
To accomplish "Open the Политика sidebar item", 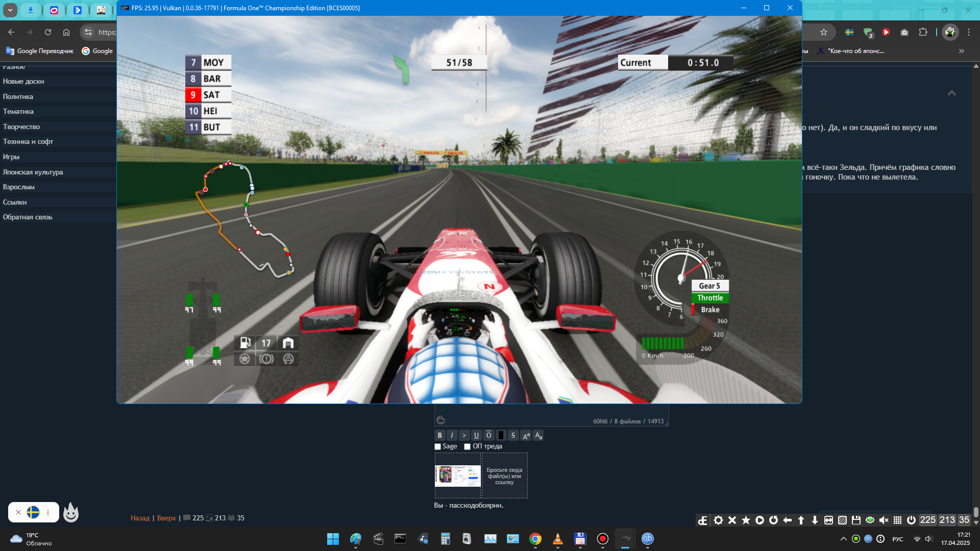I will click(18, 96).
